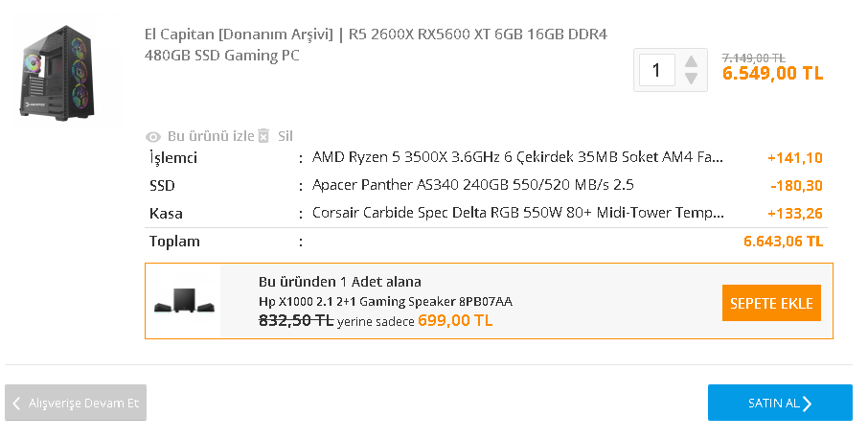The image size is (868, 439).
Task: Open the El Capitan product title link
Action: (x=375, y=45)
